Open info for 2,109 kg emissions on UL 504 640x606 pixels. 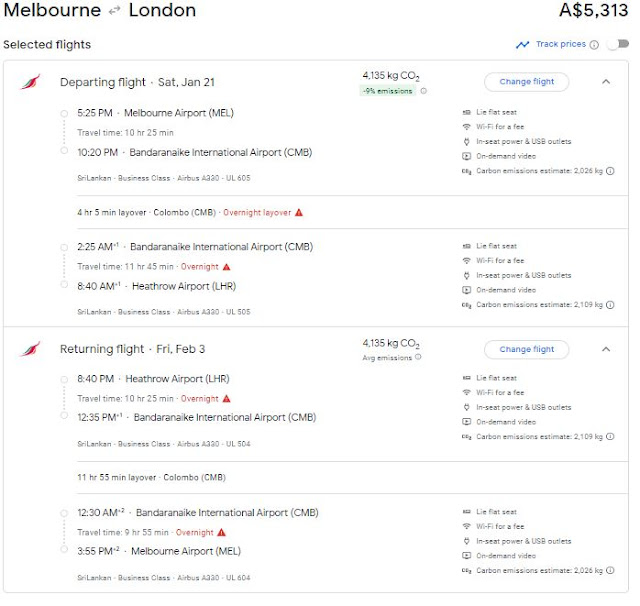click(610, 437)
